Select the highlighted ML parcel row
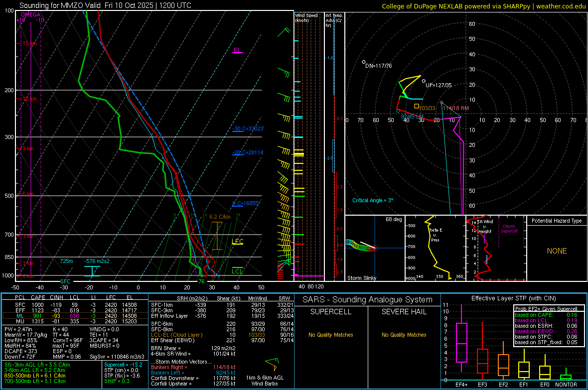 click(x=75, y=316)
